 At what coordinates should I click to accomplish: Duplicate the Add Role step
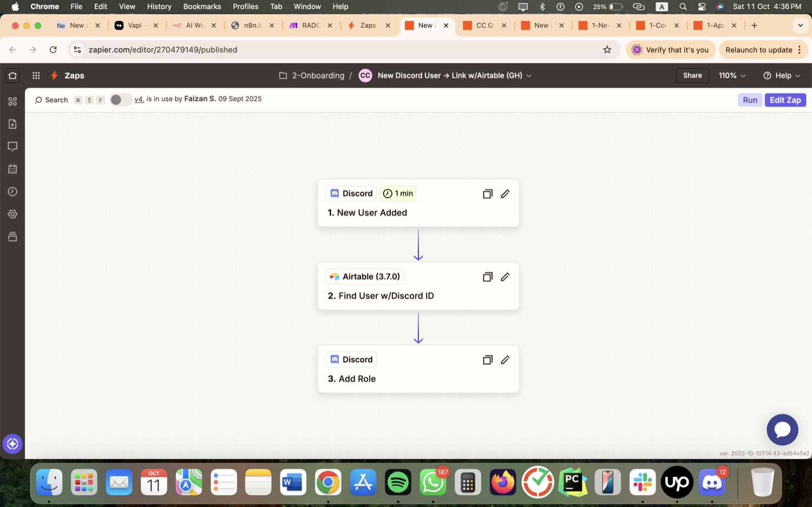pyautogui.click(x=487, y=360)
